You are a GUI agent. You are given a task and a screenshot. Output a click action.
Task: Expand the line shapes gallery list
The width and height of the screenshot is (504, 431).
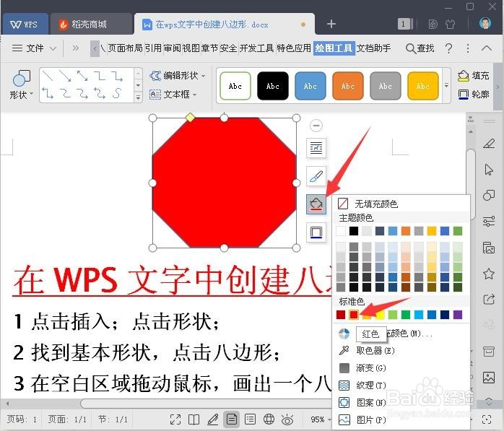tap(138, 97)
